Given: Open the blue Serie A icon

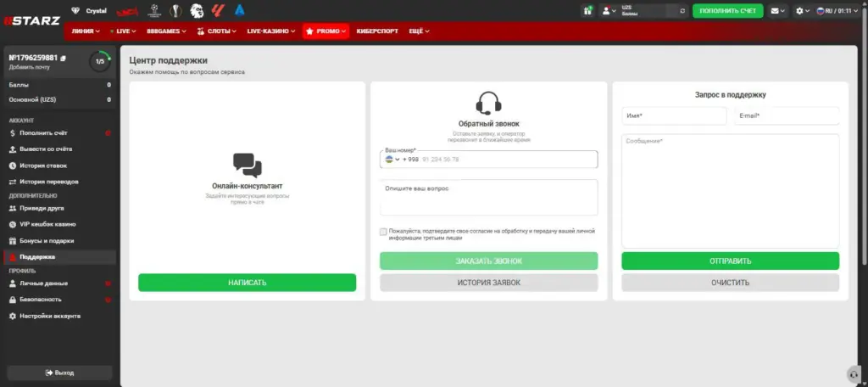Looking at the screenshot, I should pyautogui.click(x=239, y=10).
